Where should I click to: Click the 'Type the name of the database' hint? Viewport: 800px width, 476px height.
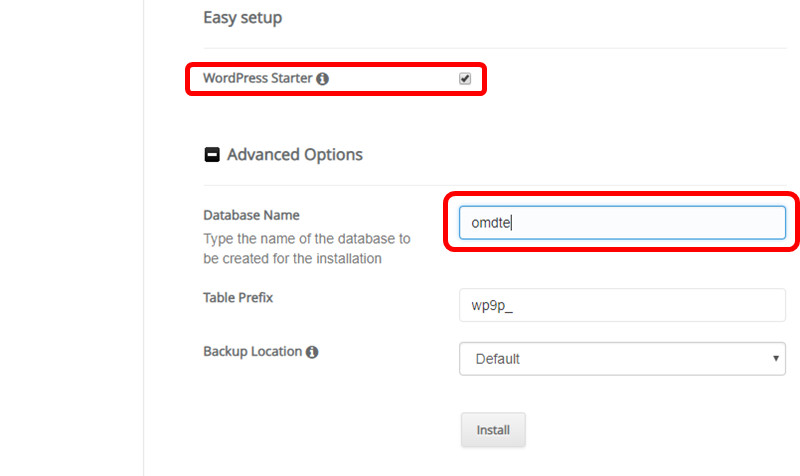(307, 239)
